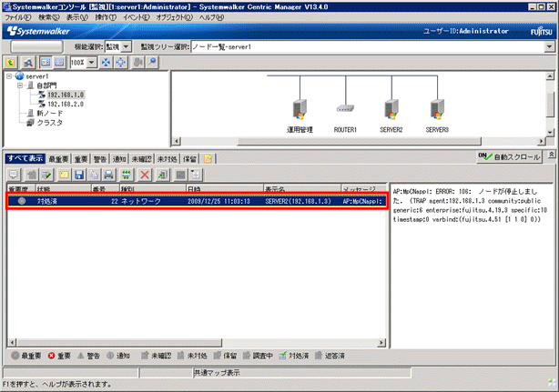
Task: Sort by the 表示名 column header
Action: tap(302, 188)
